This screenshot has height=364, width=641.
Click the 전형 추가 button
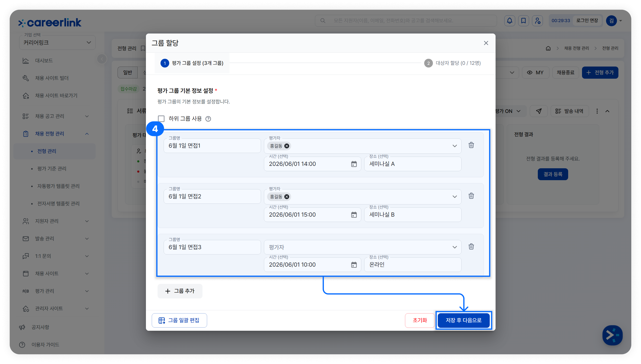[600, 73]
